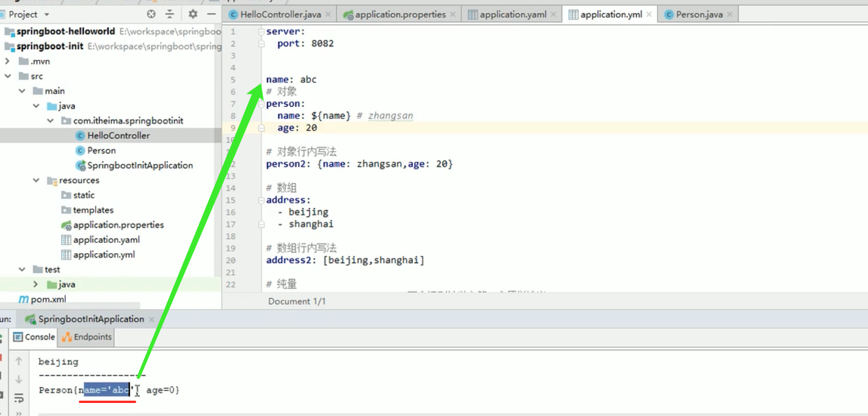Screen dimensions: 868x416
Task: Show more console toolbar actions chevron
Action: [18, 413]
